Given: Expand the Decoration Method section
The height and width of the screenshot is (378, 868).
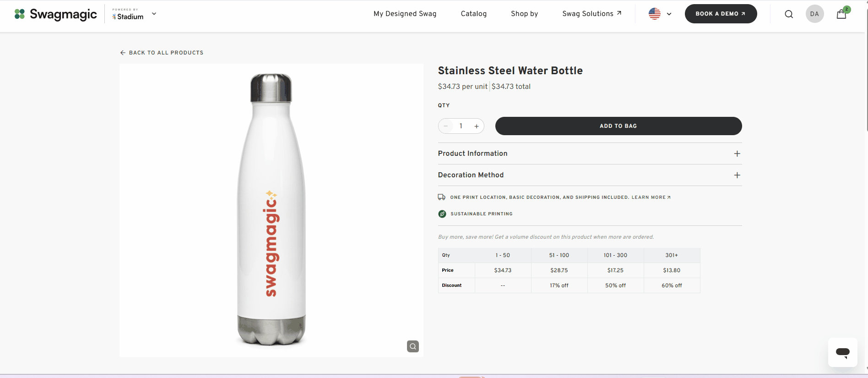Looking at the screenshot, I should (590, 175).
